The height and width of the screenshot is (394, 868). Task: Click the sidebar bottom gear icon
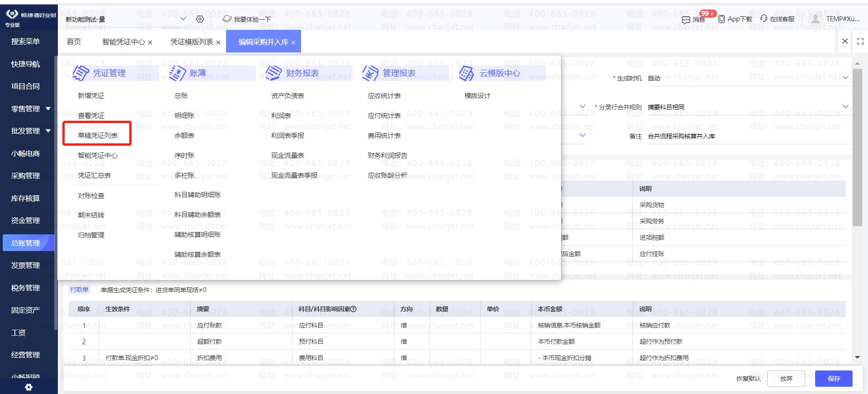(x=28, y=387)
